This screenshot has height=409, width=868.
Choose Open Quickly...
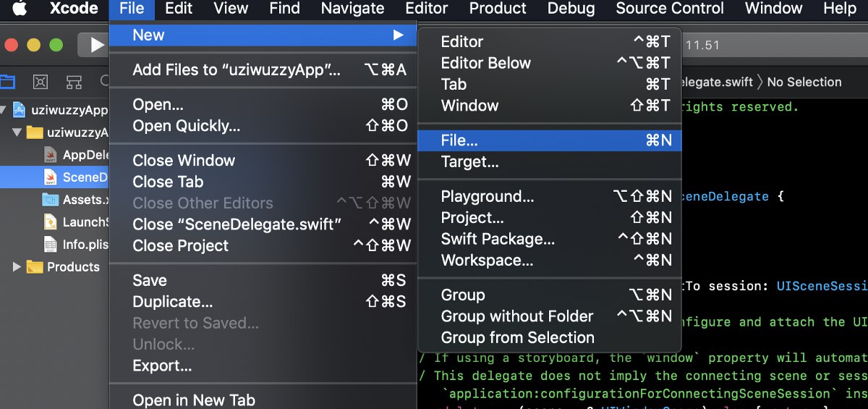[x=263, y=126]
